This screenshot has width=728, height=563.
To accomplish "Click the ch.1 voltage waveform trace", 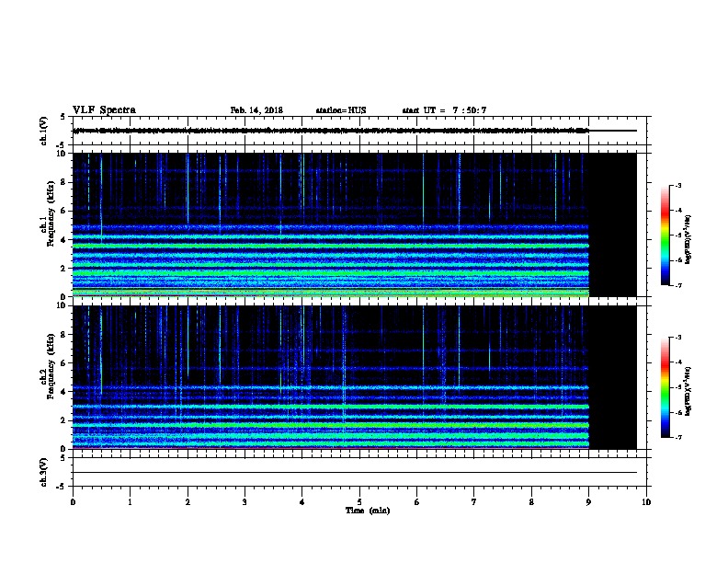I will 355,131.
